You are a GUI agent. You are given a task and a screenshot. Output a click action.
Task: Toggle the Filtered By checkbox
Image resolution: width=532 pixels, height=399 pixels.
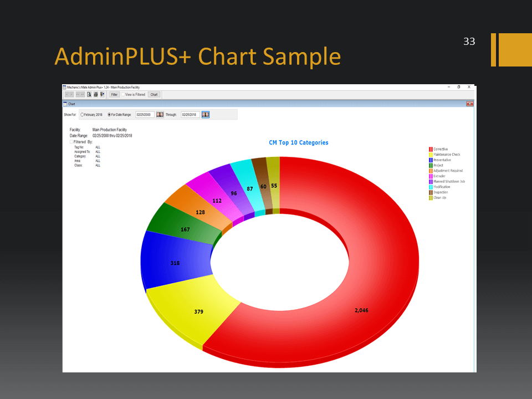[x=71, y=142]
